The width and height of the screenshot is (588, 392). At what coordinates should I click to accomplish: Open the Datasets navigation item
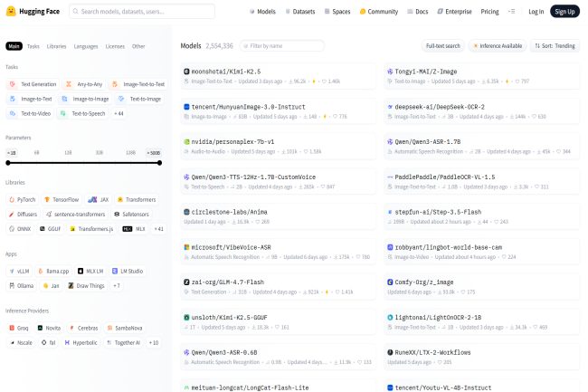click(x=299, y=12)
